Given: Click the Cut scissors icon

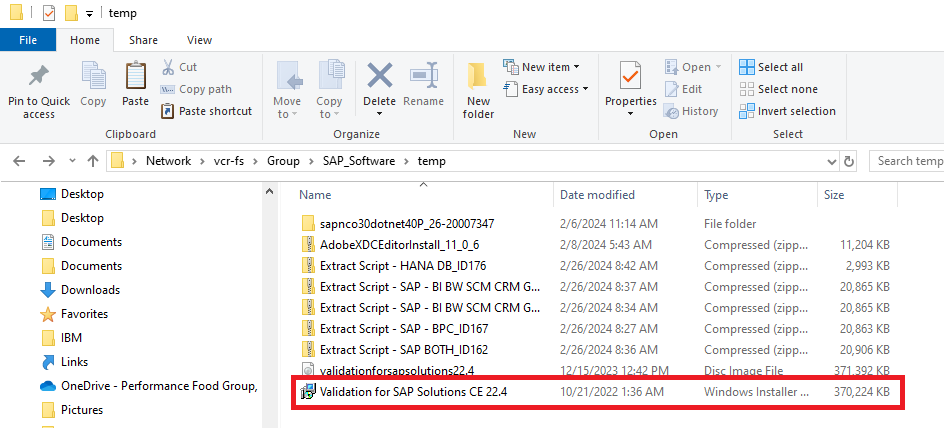Looking at the screenshot, I should click(x=168, y=67).
